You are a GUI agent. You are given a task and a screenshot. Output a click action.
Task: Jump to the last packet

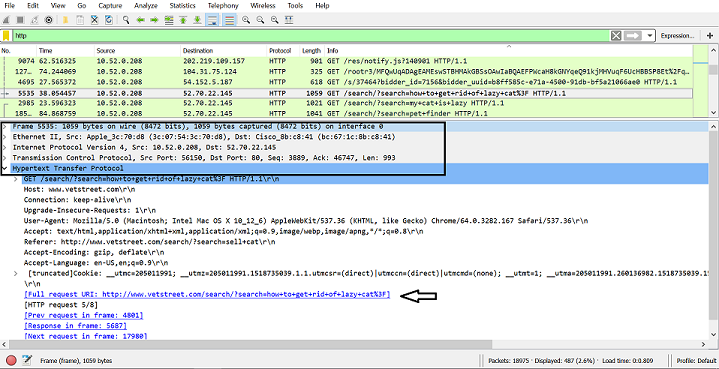(x=197, y=20)
